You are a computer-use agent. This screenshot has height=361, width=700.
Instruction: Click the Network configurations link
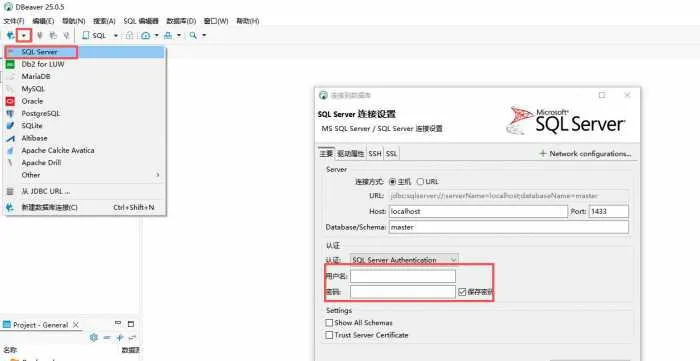pyautogui.click(x=585, y=154)
